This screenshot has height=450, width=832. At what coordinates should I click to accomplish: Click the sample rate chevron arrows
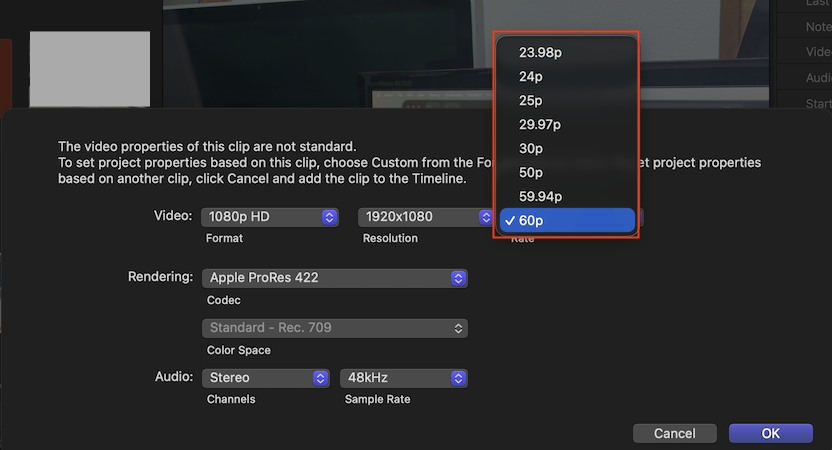(x=458, y=378)
